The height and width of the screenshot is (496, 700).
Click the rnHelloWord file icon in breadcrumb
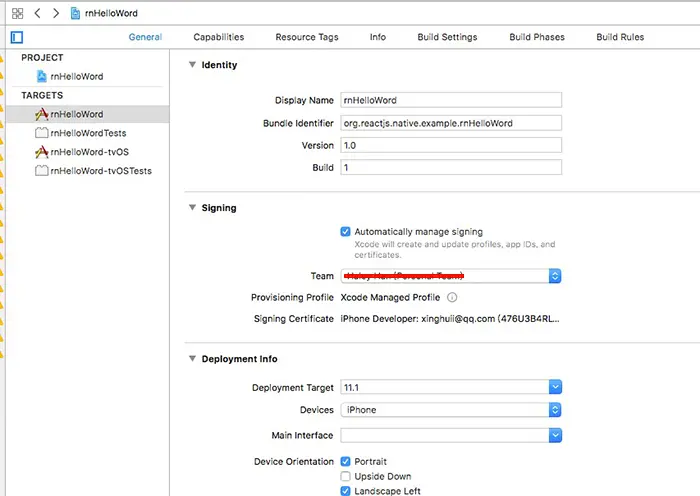click(75, 13)
